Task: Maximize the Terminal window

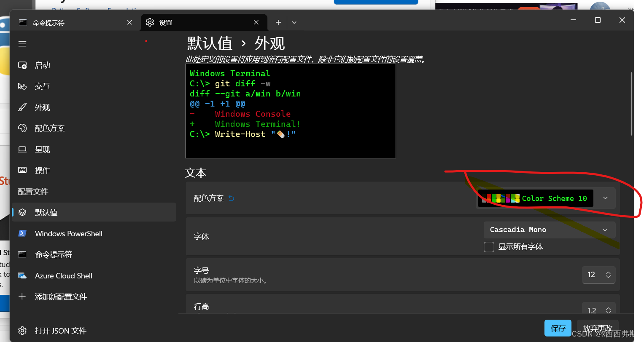Action: (x=598, y=20)
